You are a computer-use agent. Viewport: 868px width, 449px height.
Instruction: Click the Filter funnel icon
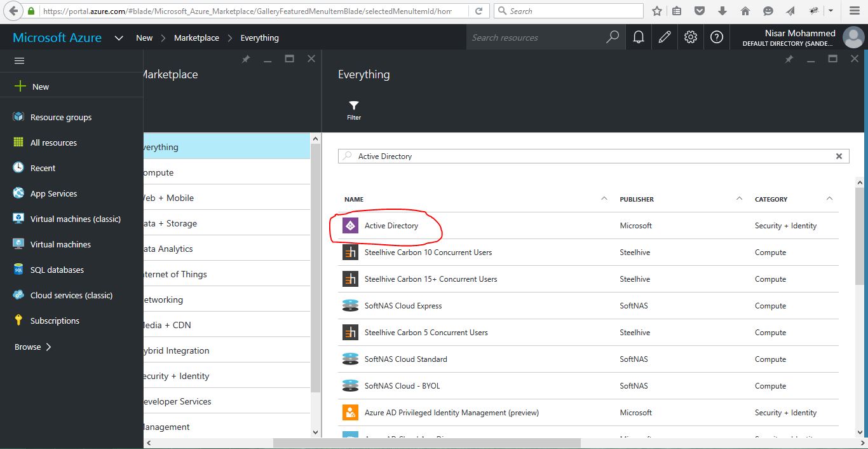pyautogui.click(x=354, y=106)
